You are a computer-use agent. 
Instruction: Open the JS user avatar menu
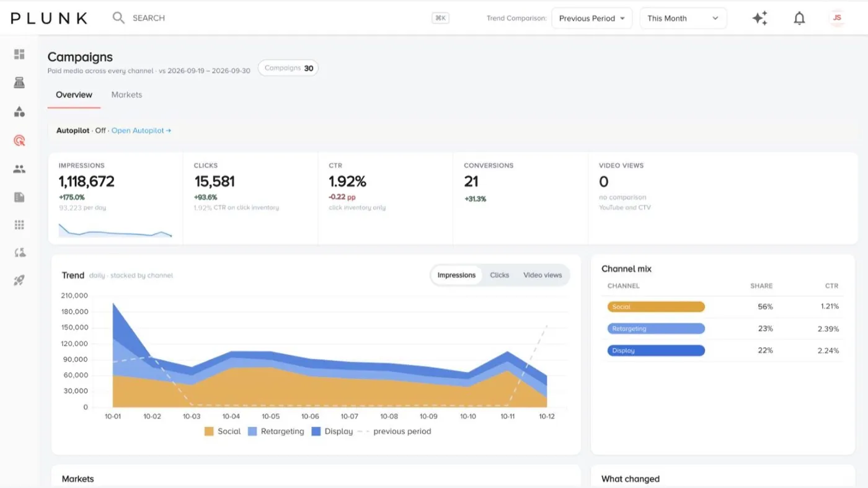837,18
